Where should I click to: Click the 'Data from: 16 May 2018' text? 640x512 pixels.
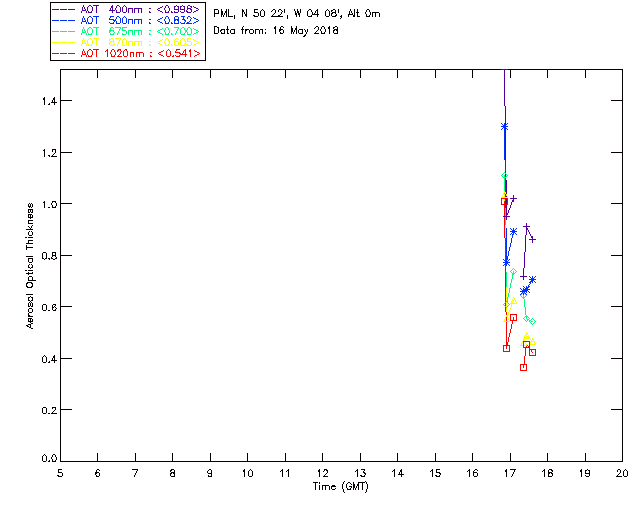[x=276, y=31]
